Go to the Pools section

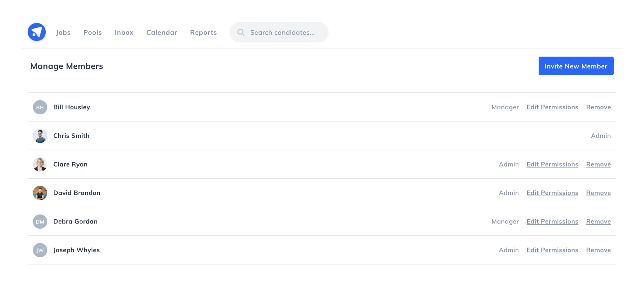(x=93, y=32)
